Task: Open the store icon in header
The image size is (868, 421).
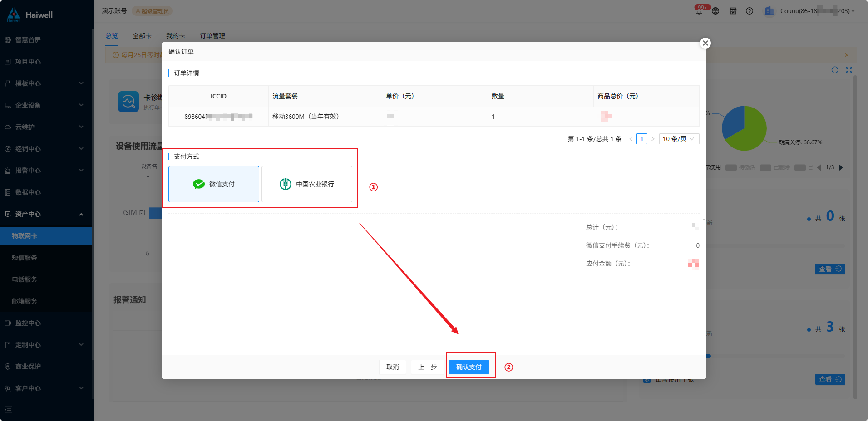Action: [x=733, y=11]
